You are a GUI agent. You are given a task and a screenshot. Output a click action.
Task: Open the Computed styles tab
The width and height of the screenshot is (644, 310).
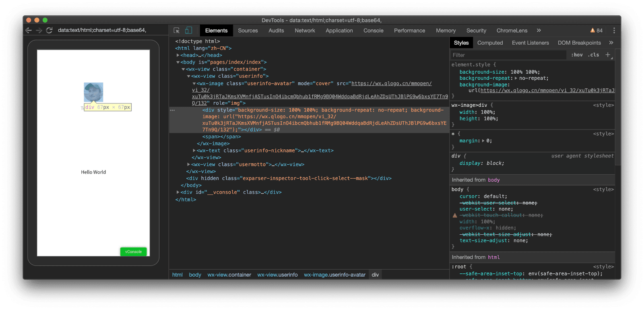(x=490, y=43)
